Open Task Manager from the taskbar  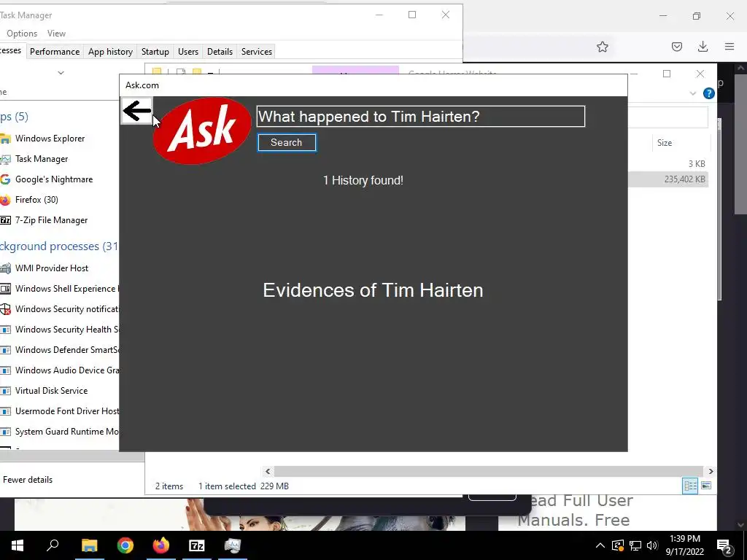pos(233,545)
